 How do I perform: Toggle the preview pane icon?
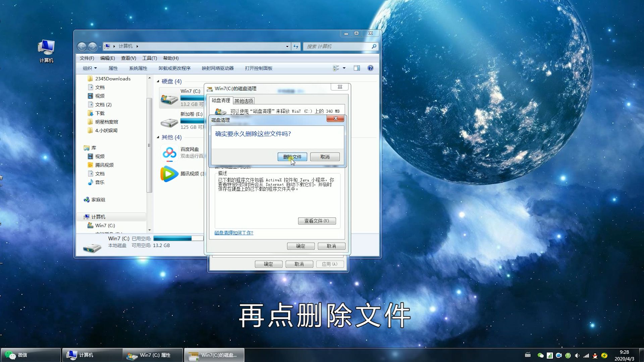tap(357, 68)
